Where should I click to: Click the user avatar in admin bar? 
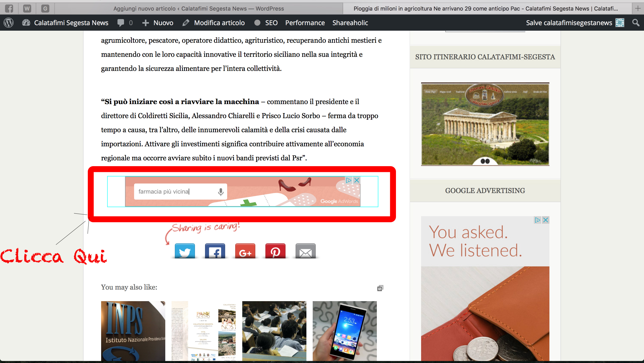(620, 23)
